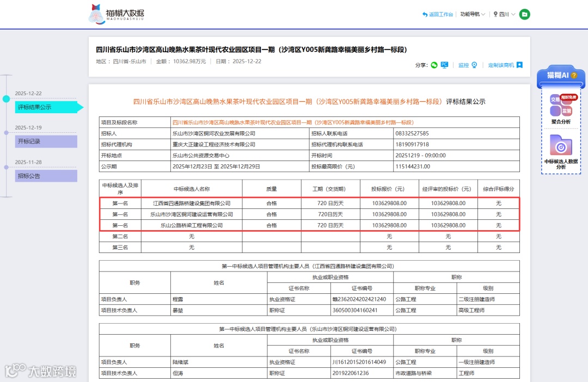Click the 中标候选人名称 column header
The image size is (588, 382).
click(192, 189)
